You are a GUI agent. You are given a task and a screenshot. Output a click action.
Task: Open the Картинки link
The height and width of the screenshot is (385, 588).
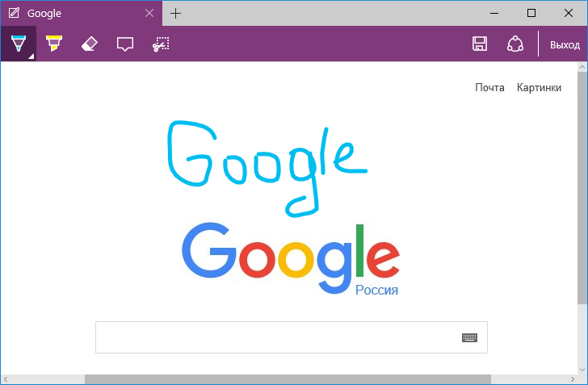[539, 88]
